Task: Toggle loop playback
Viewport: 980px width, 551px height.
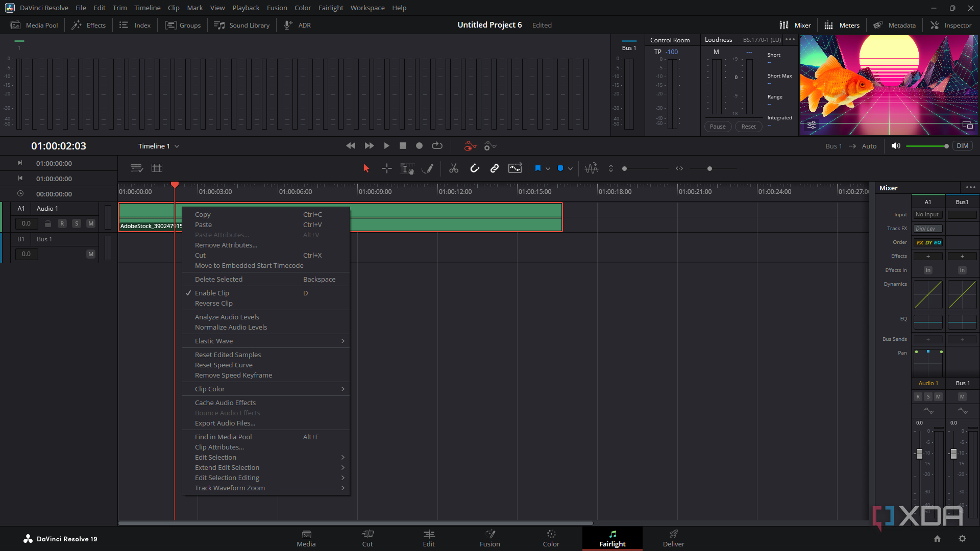Action: coord(437,146)
